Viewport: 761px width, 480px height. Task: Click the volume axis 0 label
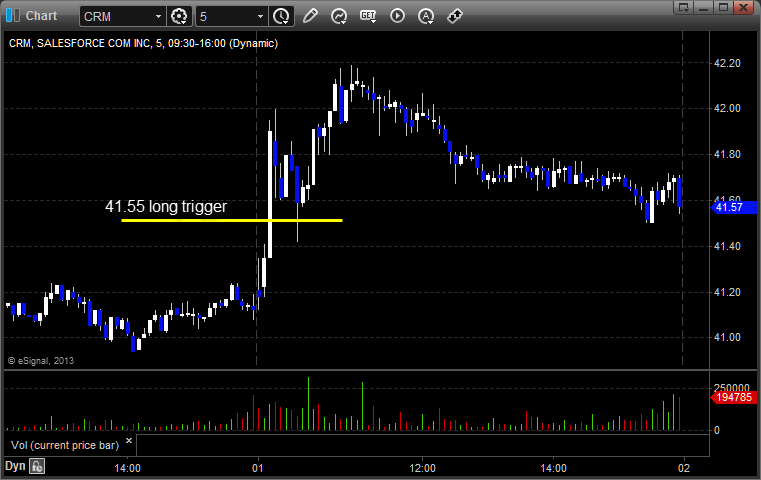[x=717, y=430]
